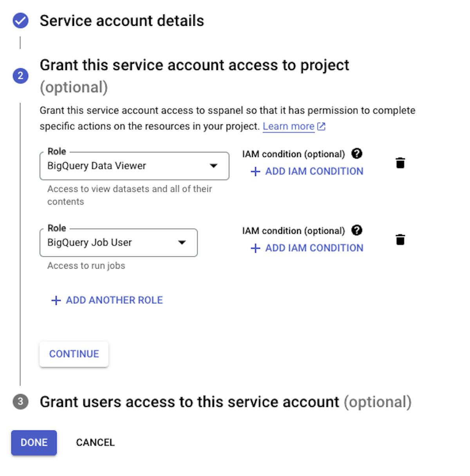Screen dimensions: 470x476
Task: Click the Done button
Action: coord(34,443)
